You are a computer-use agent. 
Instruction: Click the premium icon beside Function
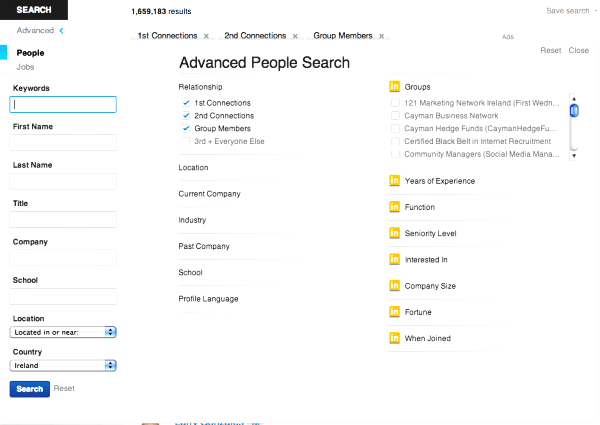pos(395,207)
